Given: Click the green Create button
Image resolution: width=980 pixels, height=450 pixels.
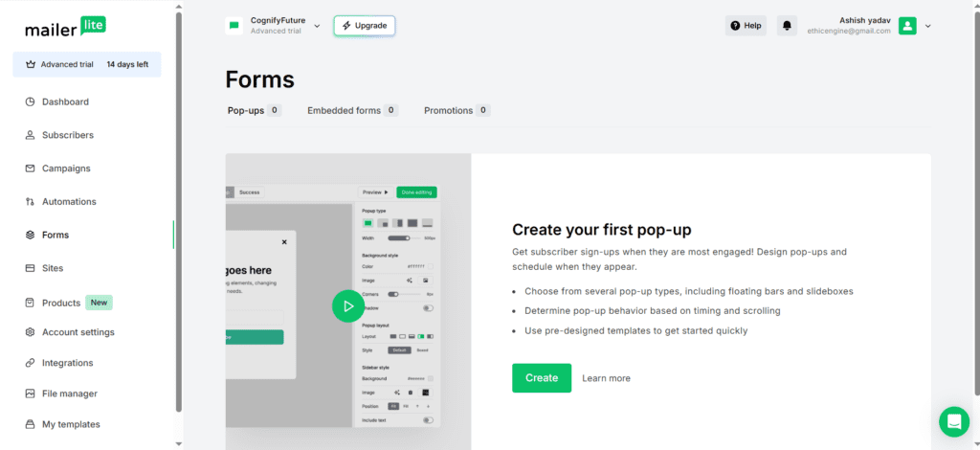Looking at the screenshot, I should click(542, 378).
